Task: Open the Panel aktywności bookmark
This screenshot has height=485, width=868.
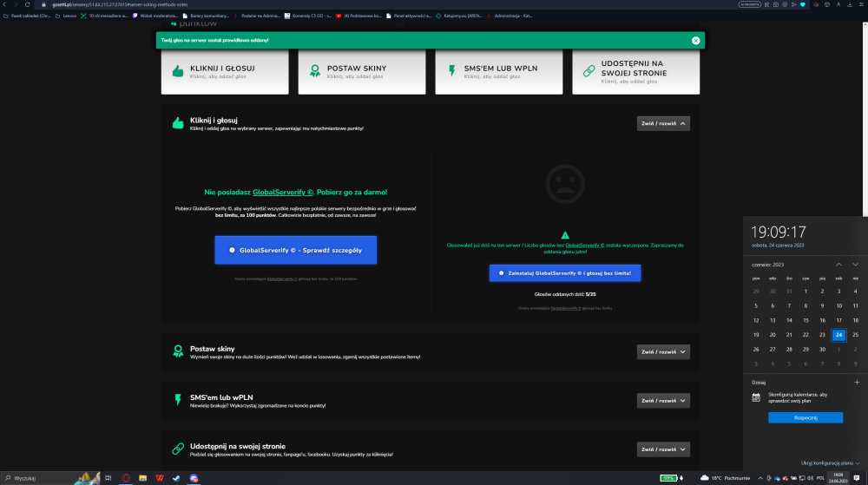Action: click(x=409, y=16)
